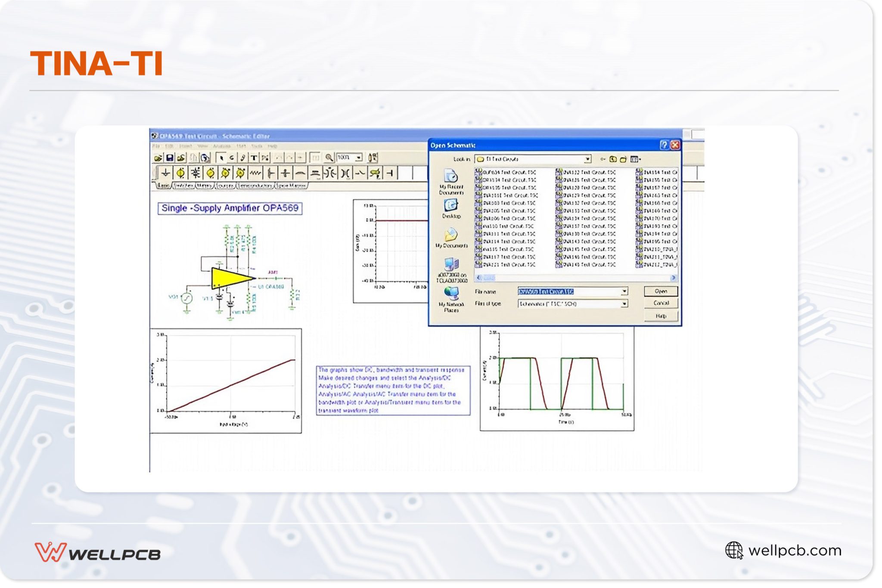Activate the Zoom magnifier tool

329,158
